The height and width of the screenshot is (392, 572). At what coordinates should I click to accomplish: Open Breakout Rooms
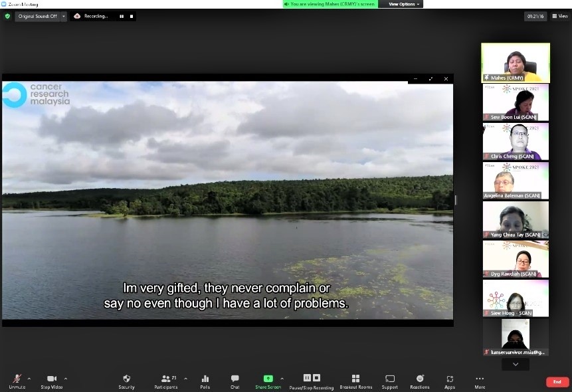[x=355, y=380]
